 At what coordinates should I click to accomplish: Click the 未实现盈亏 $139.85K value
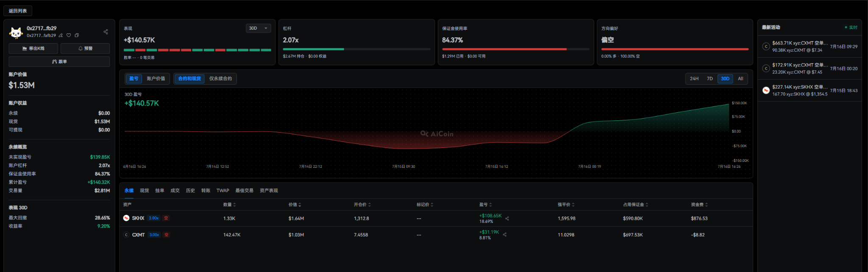(x=100, y=157)
